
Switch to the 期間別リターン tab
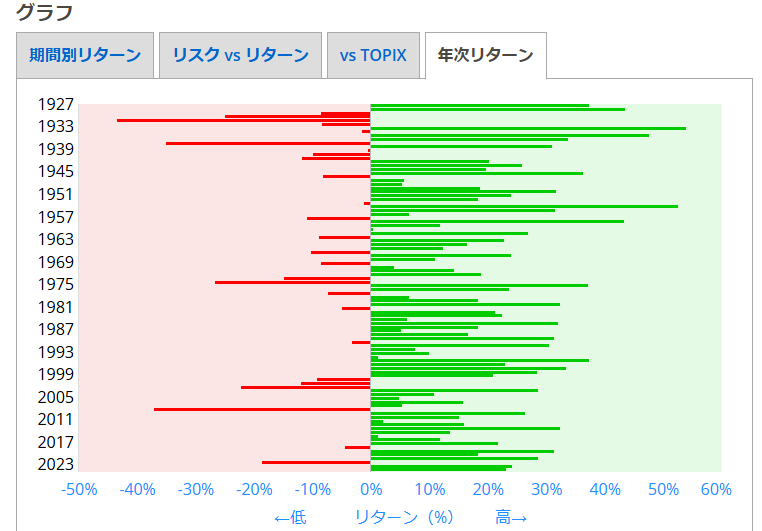point(85,55)
